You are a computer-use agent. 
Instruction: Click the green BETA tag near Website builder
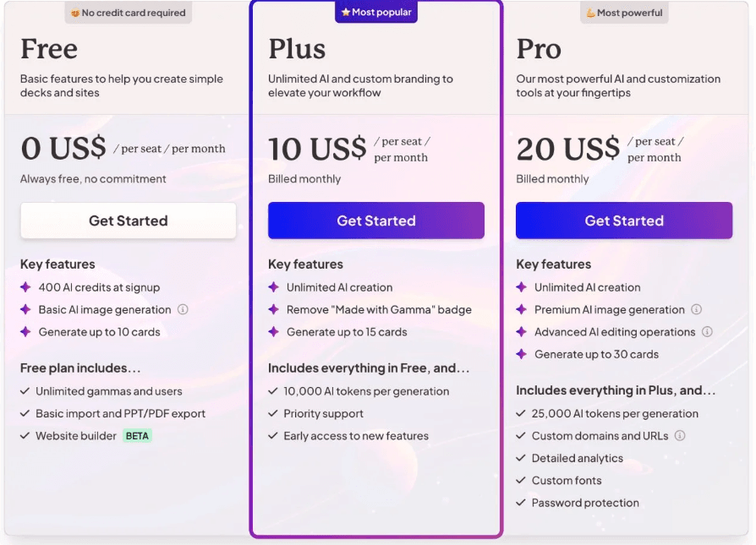click(137, 436)
